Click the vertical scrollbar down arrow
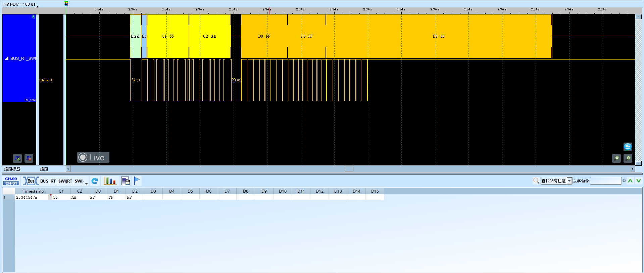This screenshot has width=644, height=273. click(638, 163)
